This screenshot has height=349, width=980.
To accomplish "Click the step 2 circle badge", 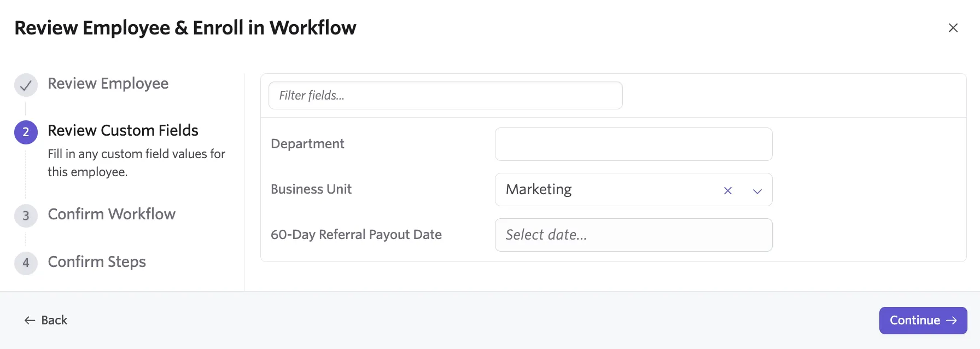I will 26,132.
